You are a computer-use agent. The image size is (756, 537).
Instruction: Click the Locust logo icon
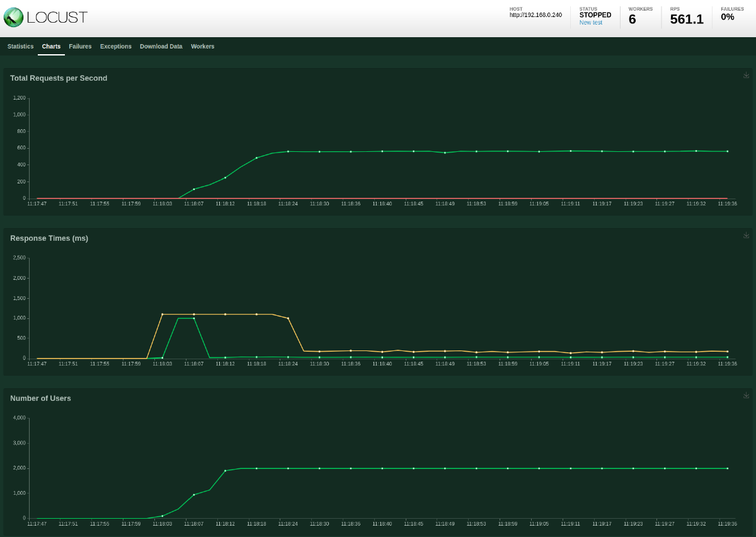point(13,17)
